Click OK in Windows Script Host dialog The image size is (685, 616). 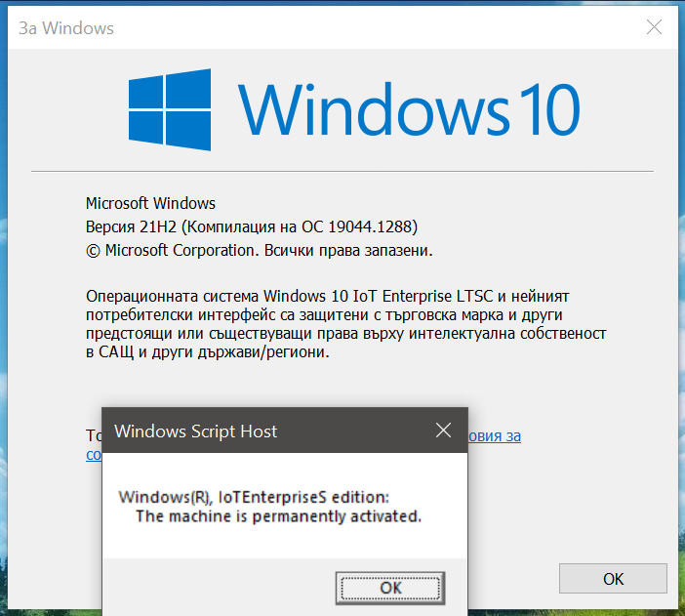pyautogui.click(x=390, y=588)
